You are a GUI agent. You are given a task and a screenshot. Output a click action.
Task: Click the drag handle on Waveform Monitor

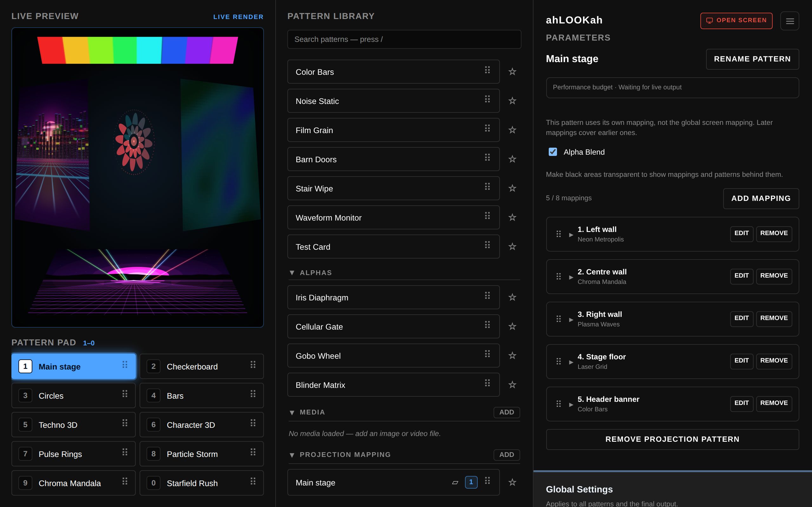tap(487, 216)
